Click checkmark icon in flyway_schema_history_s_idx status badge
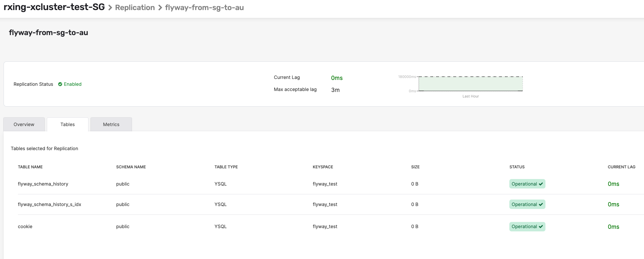This screenshot has height=259, width=644. pos(541,205)
